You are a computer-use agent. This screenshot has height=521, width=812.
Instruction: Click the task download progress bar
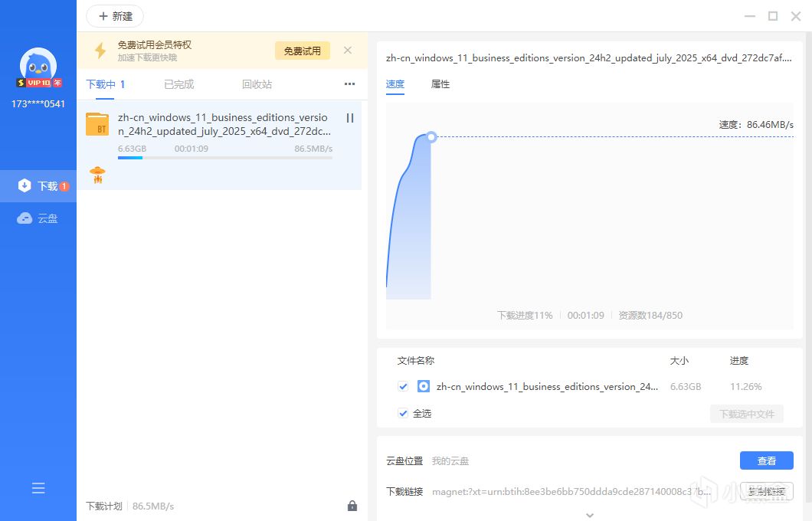[x=225, y=158]
